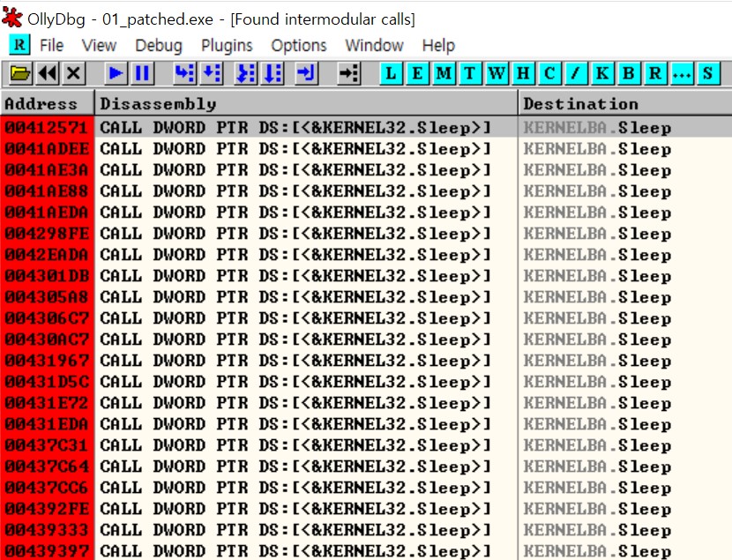Image resolution: width=732 pixels, height=560 pixels.
Task: Click Destination cell of row 00412571
Action: coord(625,127)
